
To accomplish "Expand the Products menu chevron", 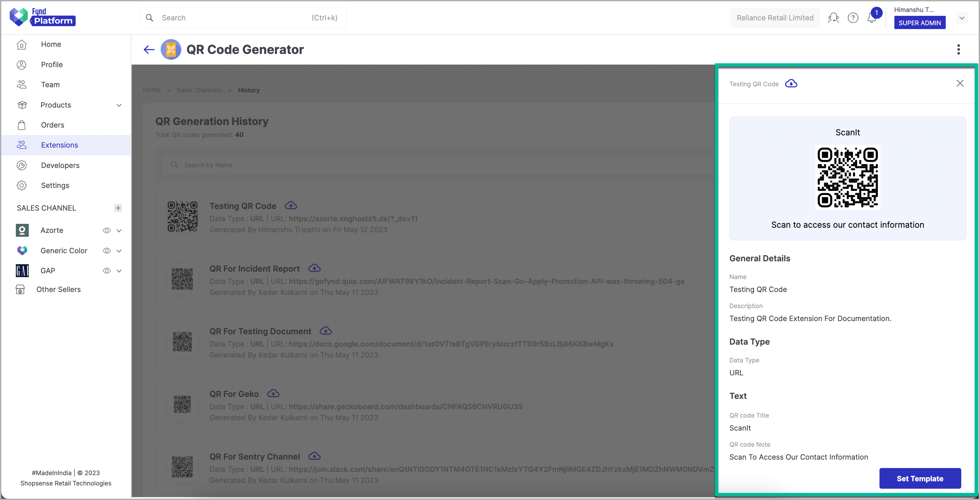I will (119, 105).
